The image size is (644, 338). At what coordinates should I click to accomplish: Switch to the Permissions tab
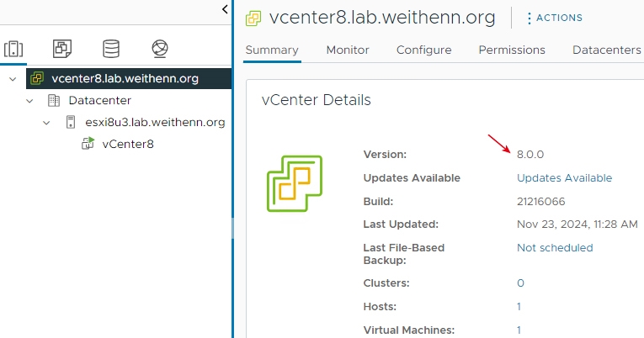(x=512, y=50)
